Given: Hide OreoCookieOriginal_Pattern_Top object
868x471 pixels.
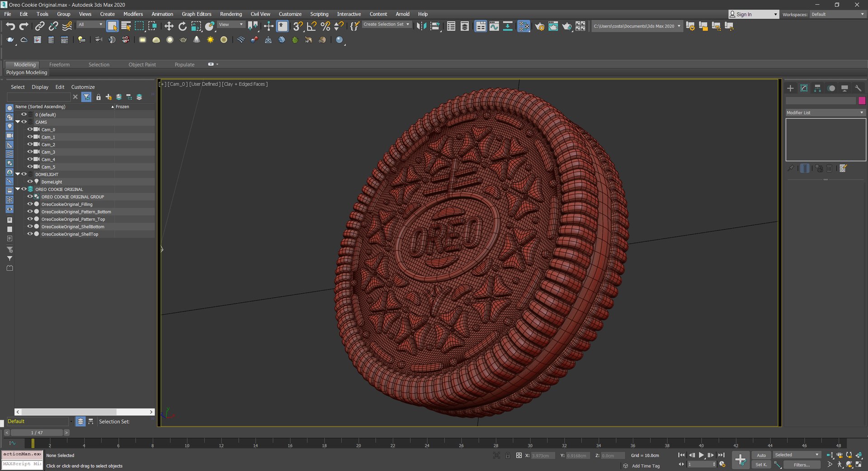Looking at the screenshot, I should coord(30,219).
